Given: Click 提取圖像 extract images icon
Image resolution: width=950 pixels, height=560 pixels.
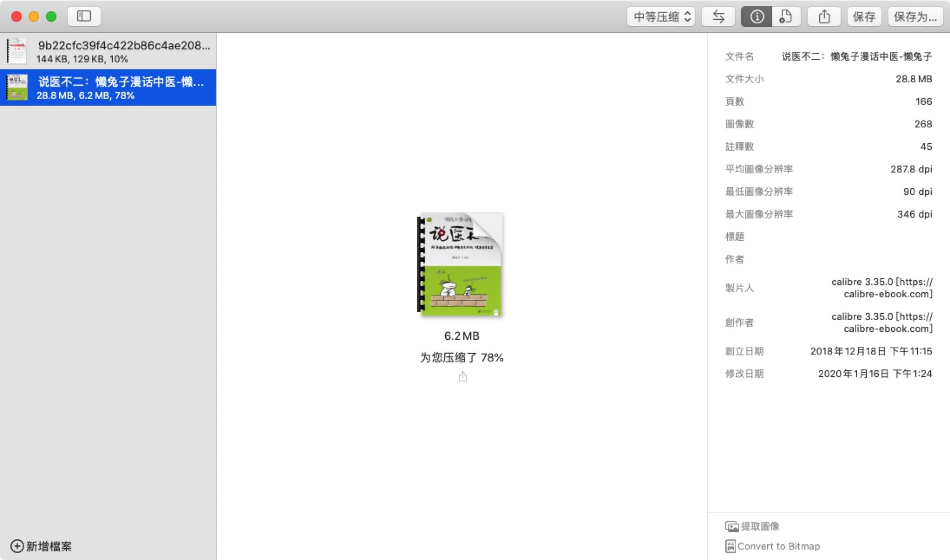Looking at the screenshot, I should click(x=732, y=526).
